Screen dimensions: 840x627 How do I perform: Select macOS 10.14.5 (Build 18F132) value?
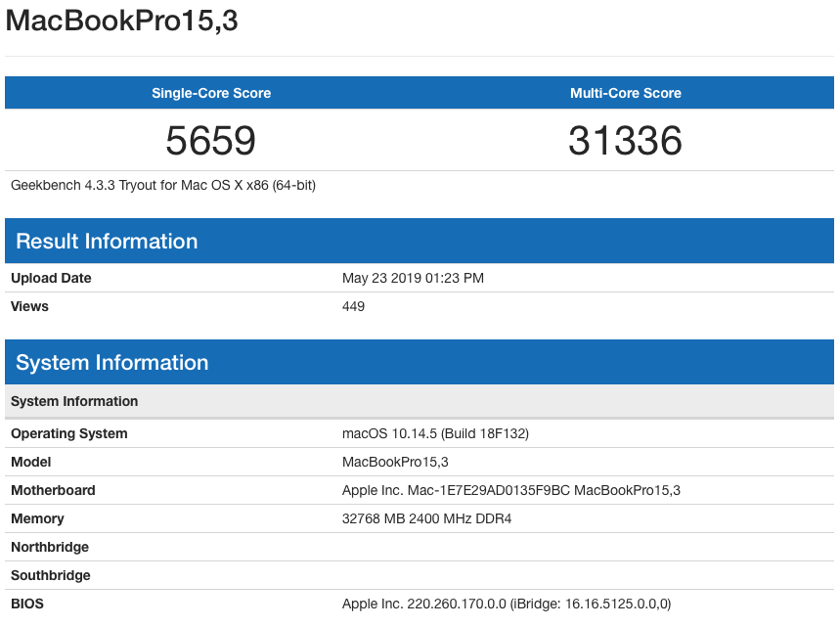pyautogui.click(x=435, y=433)
